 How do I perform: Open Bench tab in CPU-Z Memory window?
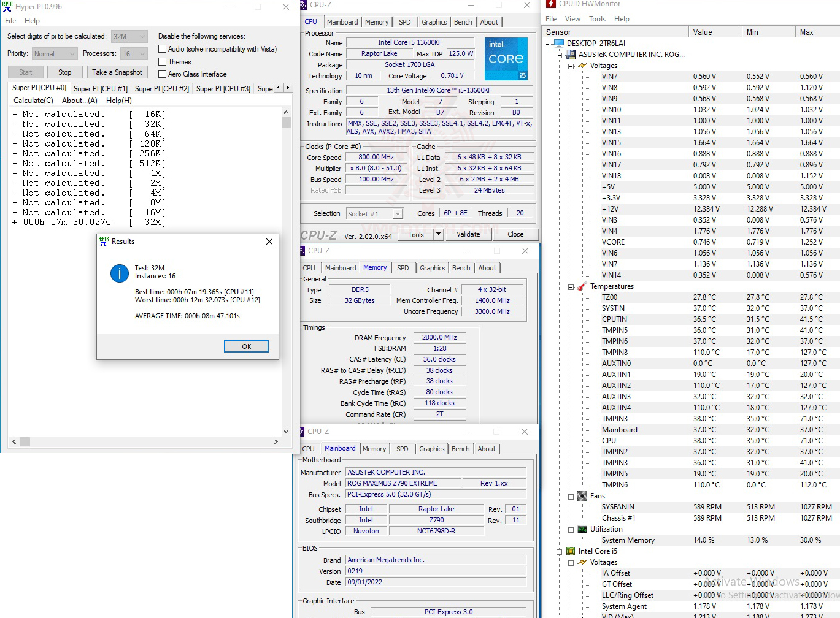click(x=461, y=268)
